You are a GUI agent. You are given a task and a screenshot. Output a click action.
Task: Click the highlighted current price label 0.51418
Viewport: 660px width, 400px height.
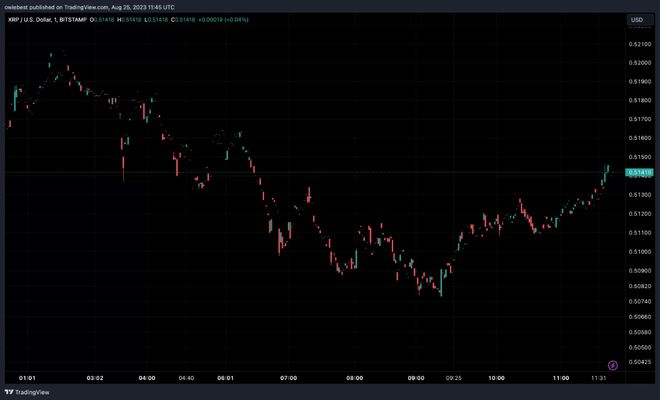pyautogui.click(x=639, y=173)
